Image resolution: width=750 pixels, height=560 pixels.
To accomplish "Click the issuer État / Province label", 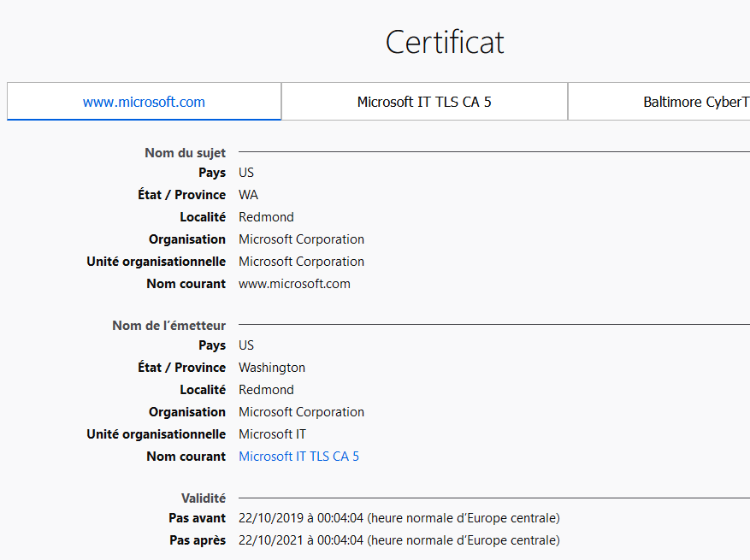I will click(182, 368).
